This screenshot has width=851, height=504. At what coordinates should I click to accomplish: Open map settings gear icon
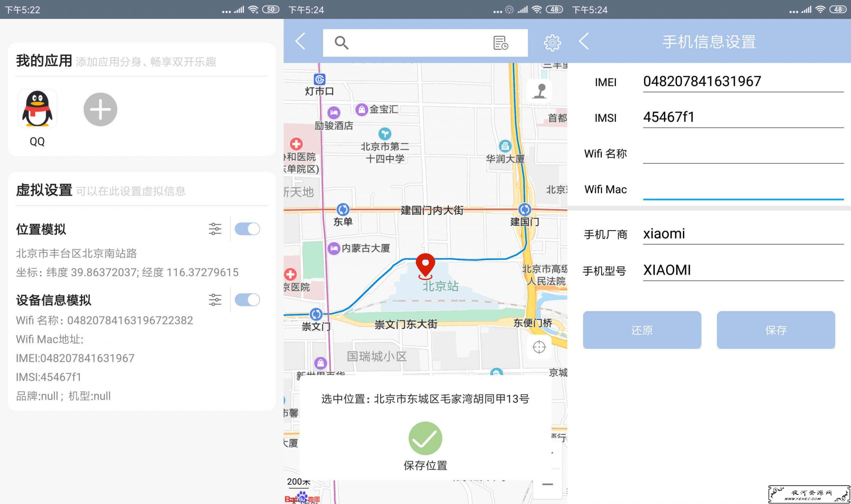(x=552, y=43)
